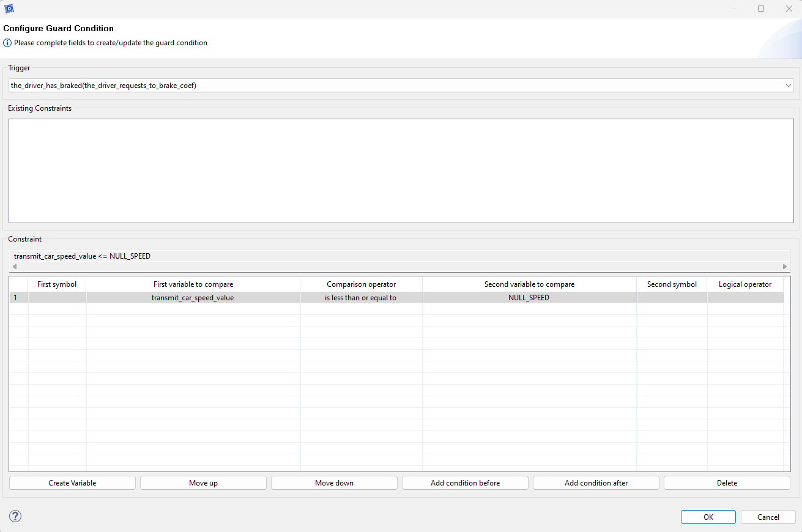Click the Create Variable button
Screen dimensions: 802x532
click(72, 483)
